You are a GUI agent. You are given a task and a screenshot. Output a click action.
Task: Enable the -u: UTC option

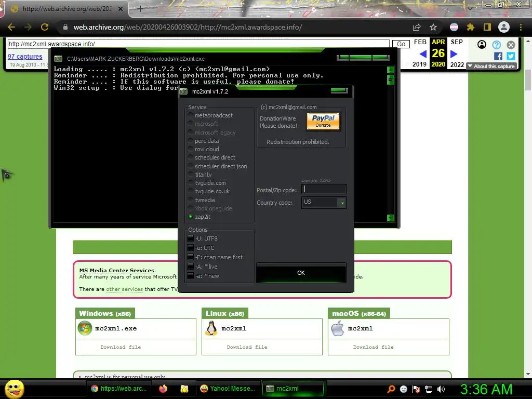pyautogui.click(x=191, y=248)
